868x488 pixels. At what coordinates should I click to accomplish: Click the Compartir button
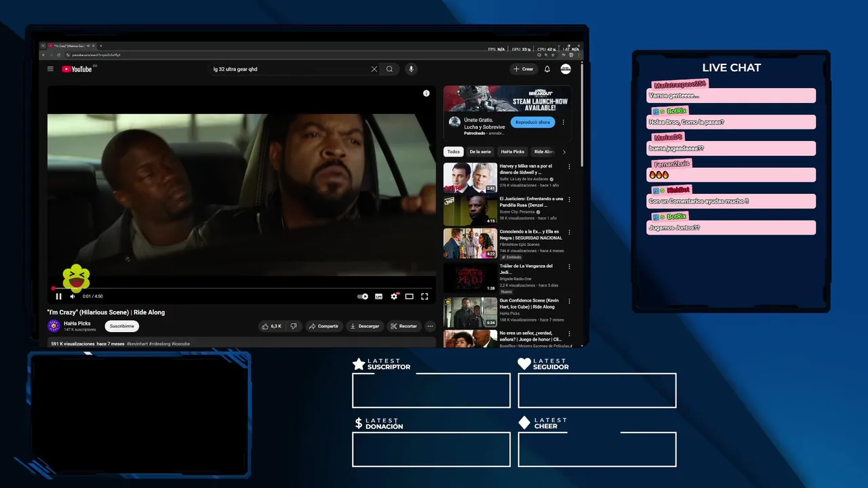(x=323, y=326)
